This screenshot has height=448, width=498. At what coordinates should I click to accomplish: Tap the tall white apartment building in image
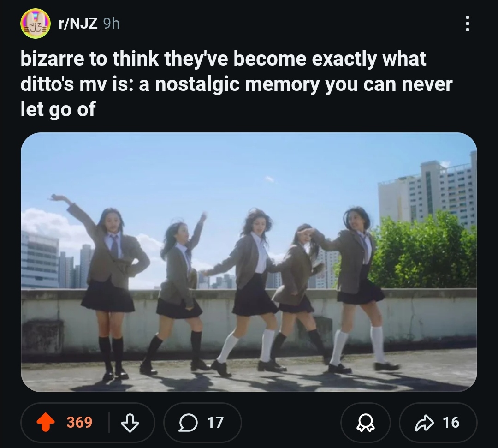(429, 194)
